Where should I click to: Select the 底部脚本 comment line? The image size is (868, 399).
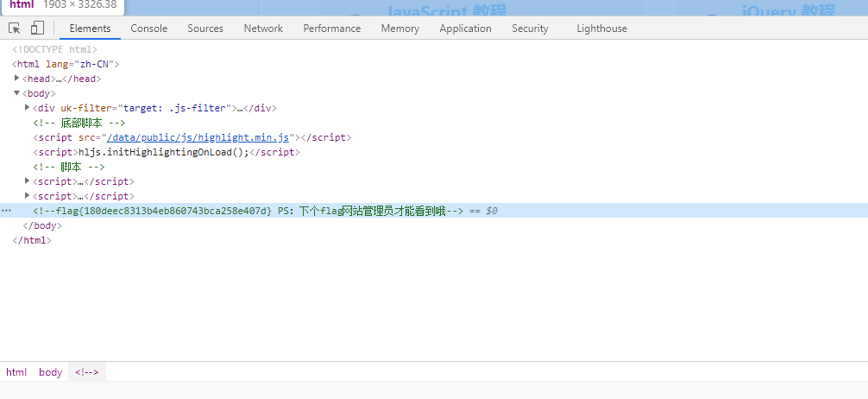(x=79, y=123)
